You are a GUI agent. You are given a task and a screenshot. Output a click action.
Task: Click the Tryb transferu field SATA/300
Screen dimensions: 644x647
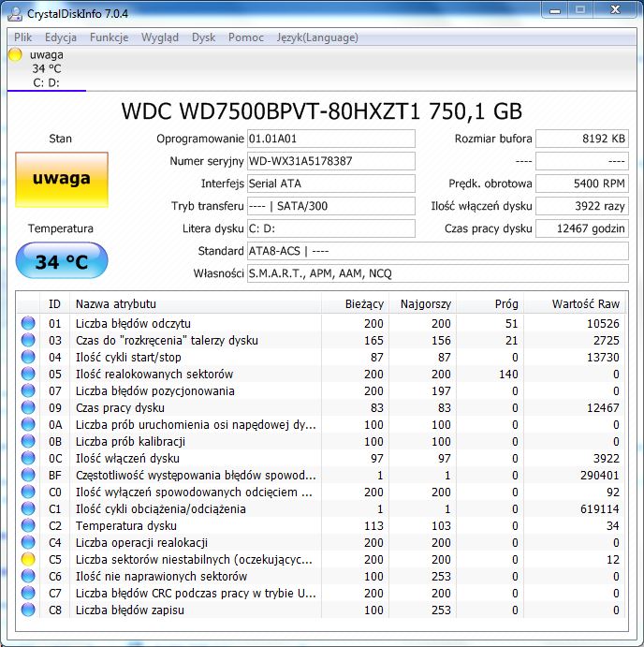coord(330,206)
